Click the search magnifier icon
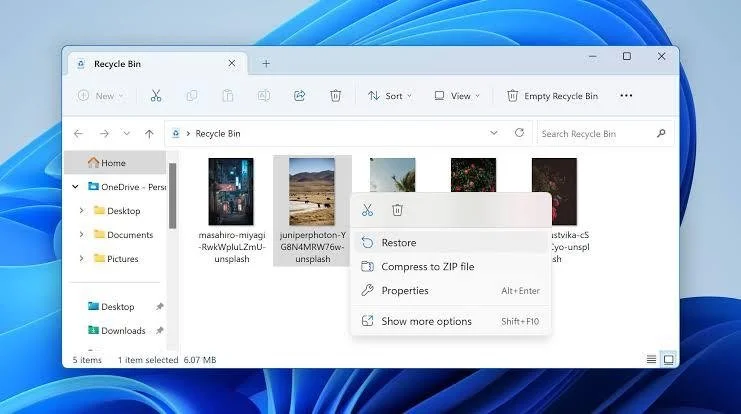 click(x=661, y=133)
